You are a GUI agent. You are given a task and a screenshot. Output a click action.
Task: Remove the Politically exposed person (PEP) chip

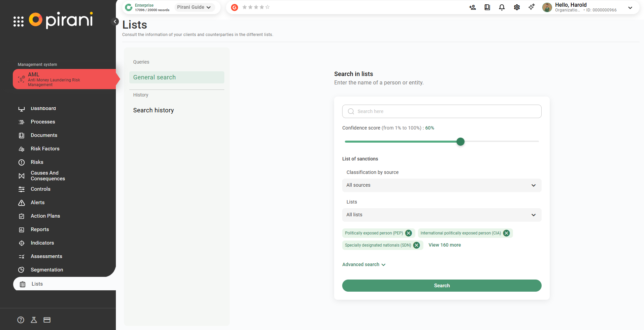[x=409, y=233]
